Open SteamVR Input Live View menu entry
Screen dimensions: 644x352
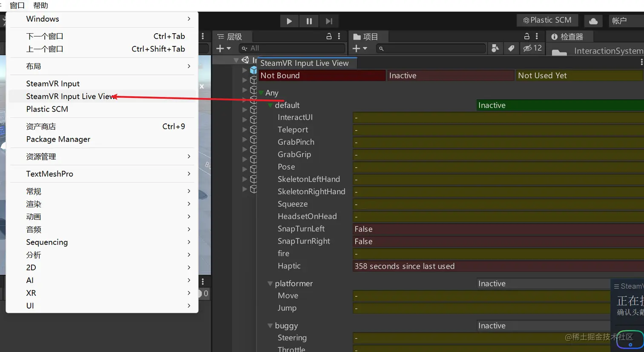click(x=102, y=97)
